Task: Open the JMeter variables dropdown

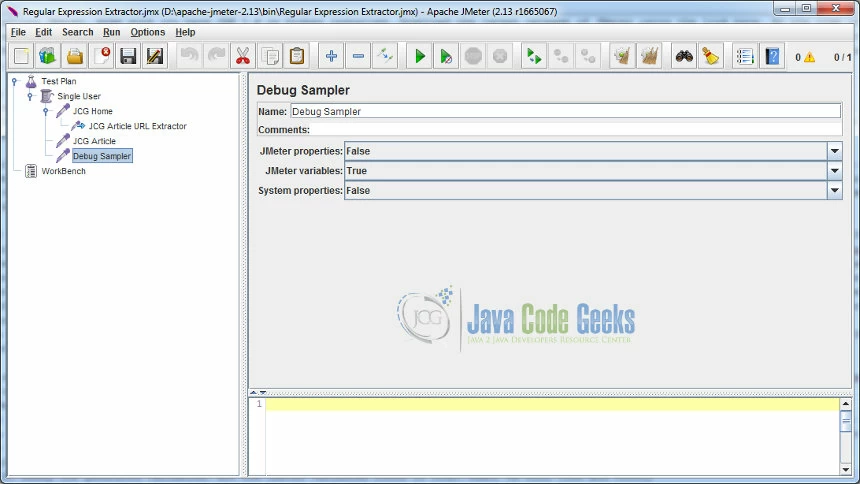Action: pos(834,171)
